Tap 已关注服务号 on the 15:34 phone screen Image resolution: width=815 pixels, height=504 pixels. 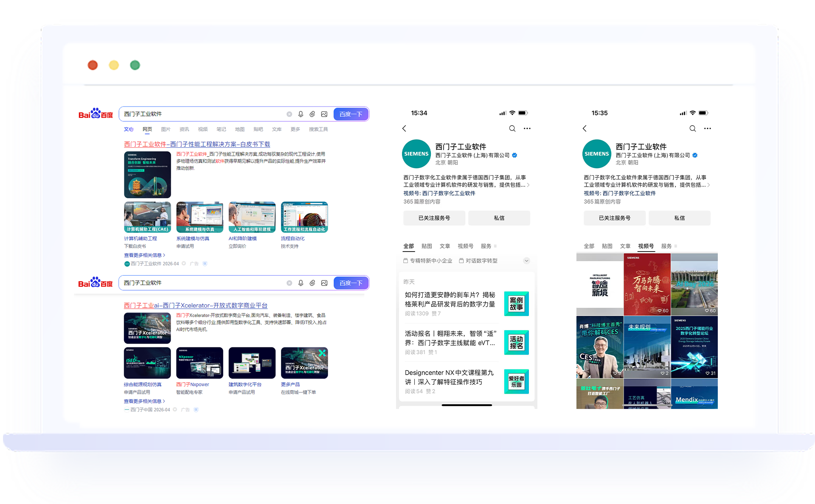(x=434, y=218)
